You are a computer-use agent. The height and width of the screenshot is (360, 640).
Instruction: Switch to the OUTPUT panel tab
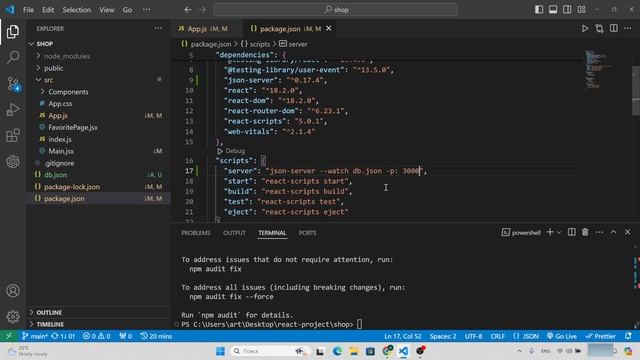click(234, 233)
